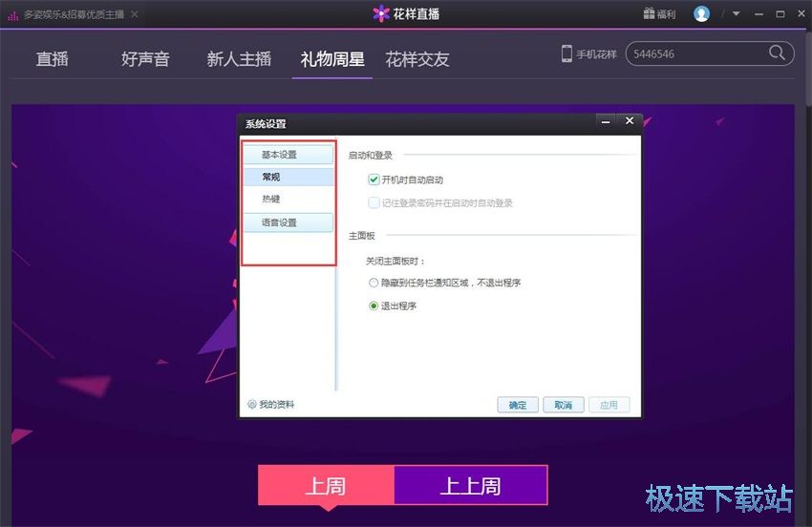Select the 多姿娱乐&招募优质主播 tab
Screen dimensions: 812x527
[x=73, y=14]
